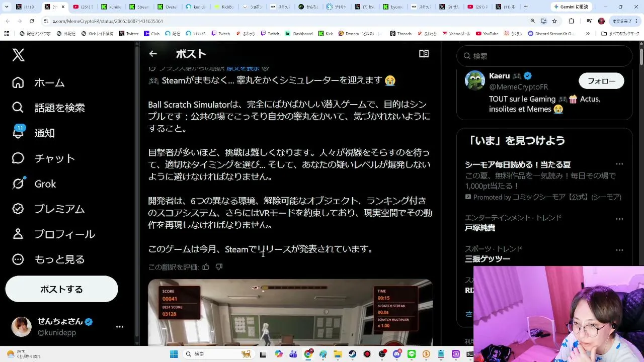Click the X 検索 search field
The height and width of the screenshot is (362, 644).
pos(544,56)
